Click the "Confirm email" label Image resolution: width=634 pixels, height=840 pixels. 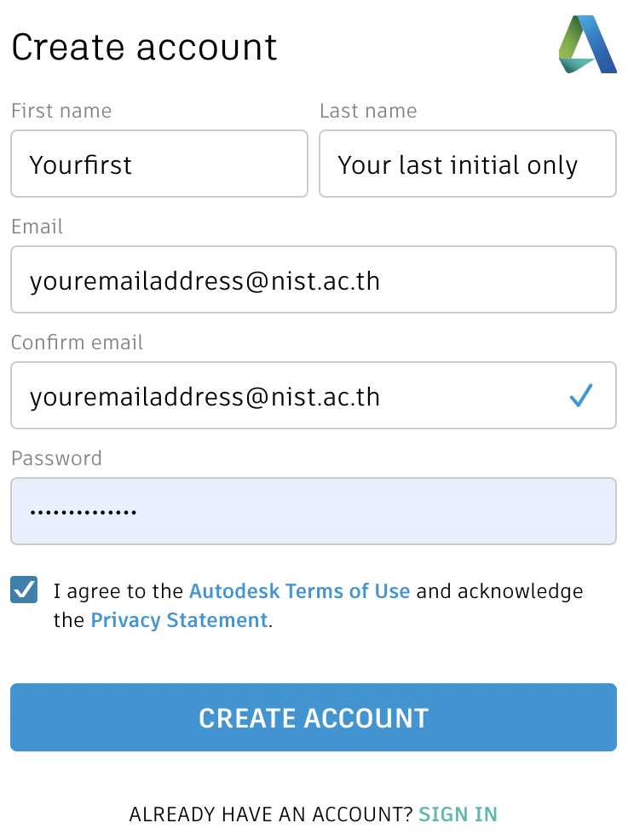[77, 342]
